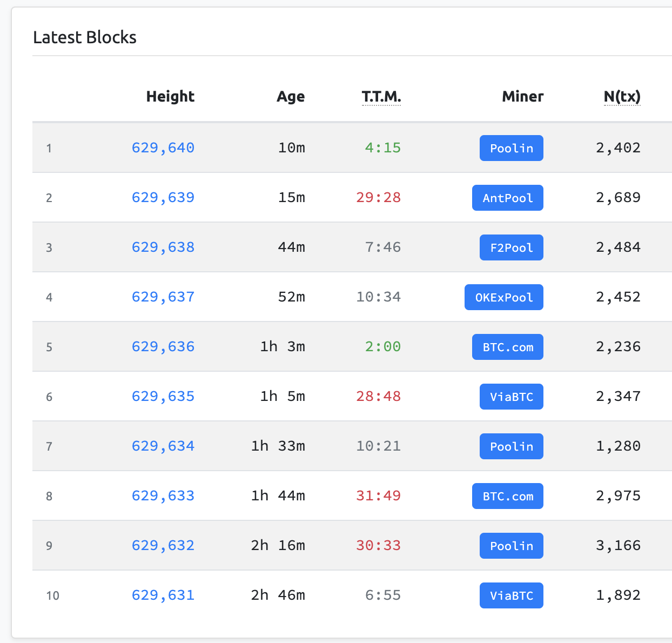Open block 629,636 link
Image resolution: width=672 pixels, height=643 pixels.
163,346
